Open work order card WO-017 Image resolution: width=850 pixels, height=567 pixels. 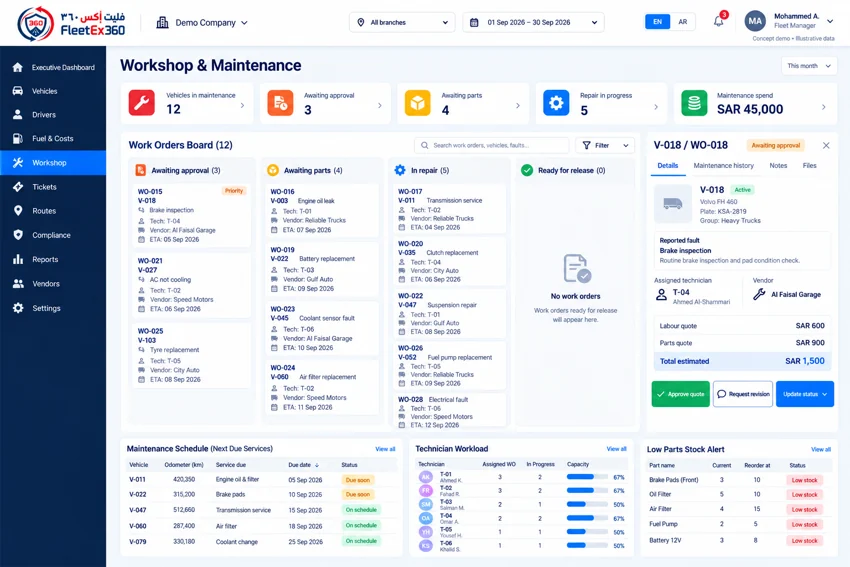450,209
